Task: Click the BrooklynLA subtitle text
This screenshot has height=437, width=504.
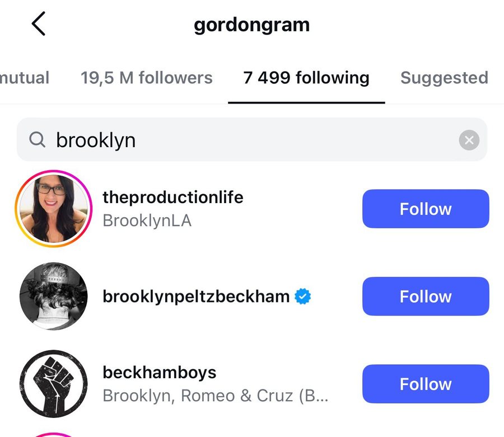Action: [x=147, y=221]
